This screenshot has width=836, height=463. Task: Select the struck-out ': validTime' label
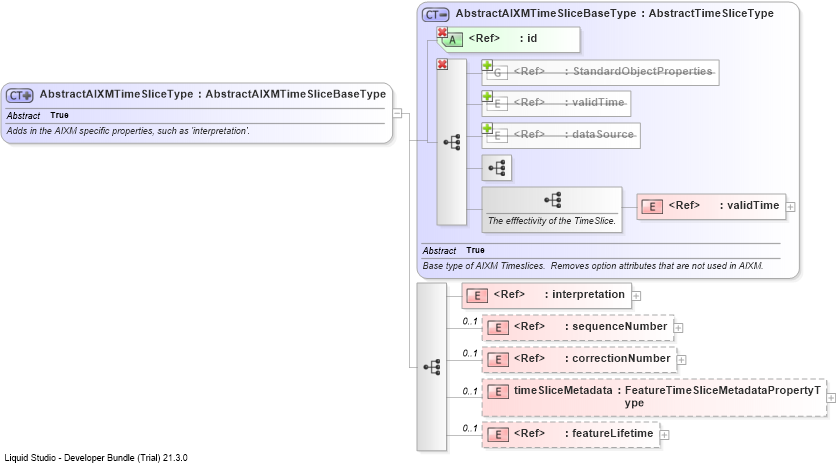point(594,102)
